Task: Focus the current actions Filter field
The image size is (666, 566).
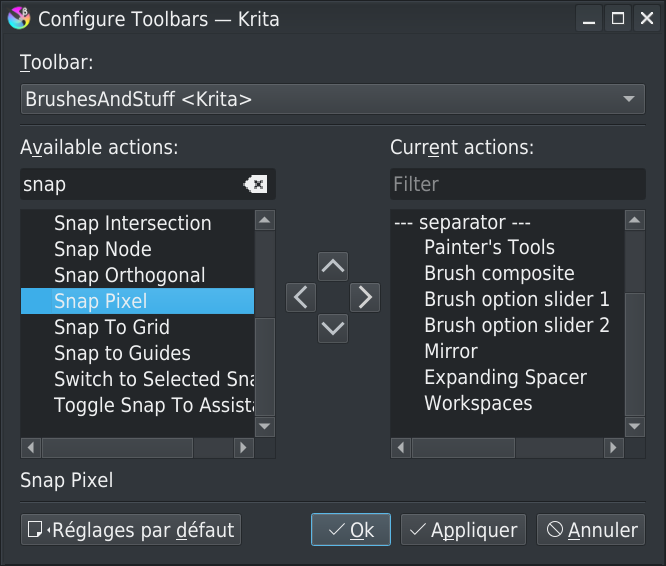Action: [x=517, y=184]
